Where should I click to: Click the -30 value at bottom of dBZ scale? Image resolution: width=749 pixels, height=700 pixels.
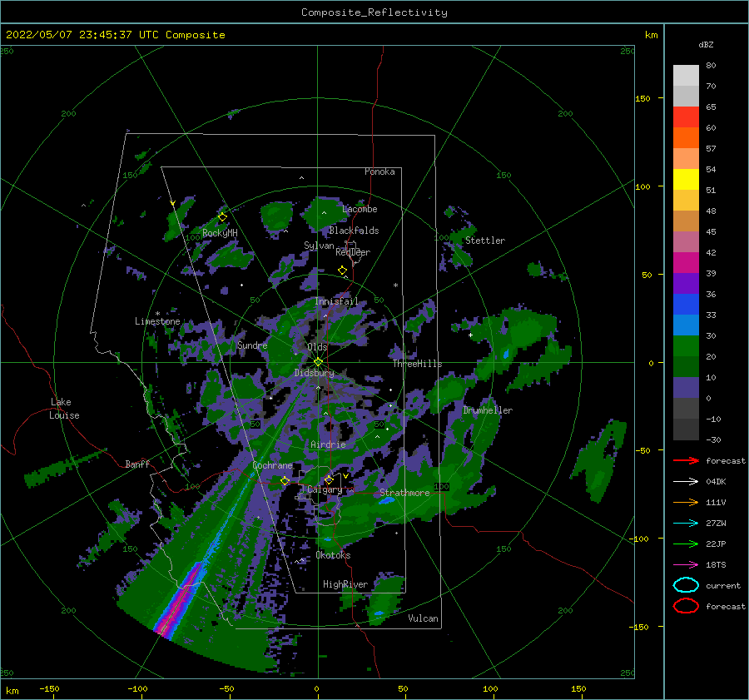[713, 439]
